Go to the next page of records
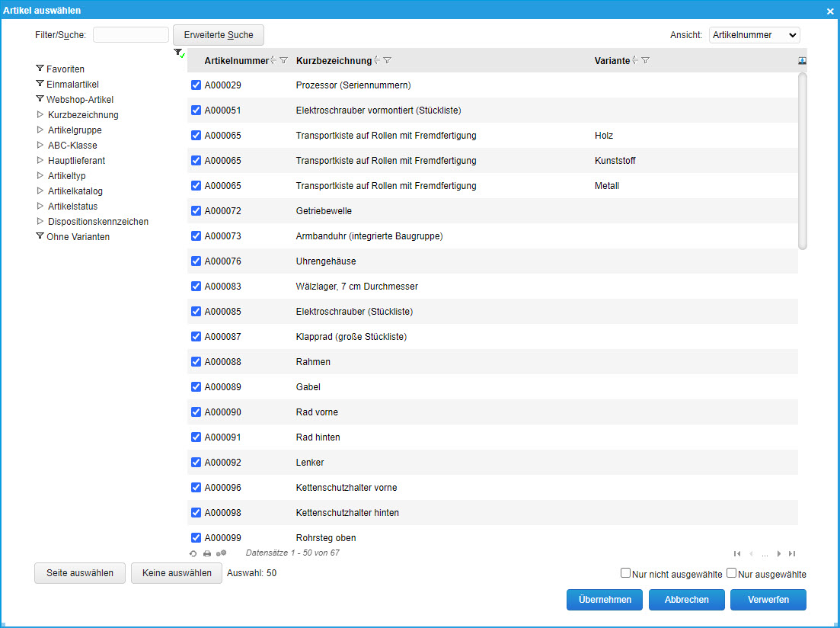The width and height of the screenshot is (840, 628). click(x=779, y=553)
